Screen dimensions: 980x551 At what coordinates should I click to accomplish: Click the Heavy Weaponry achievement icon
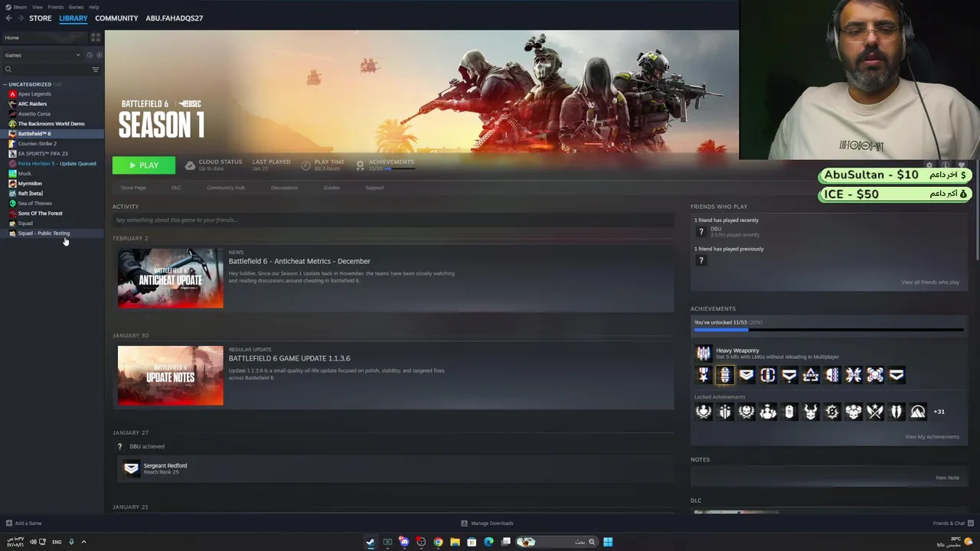coord(704,353)
